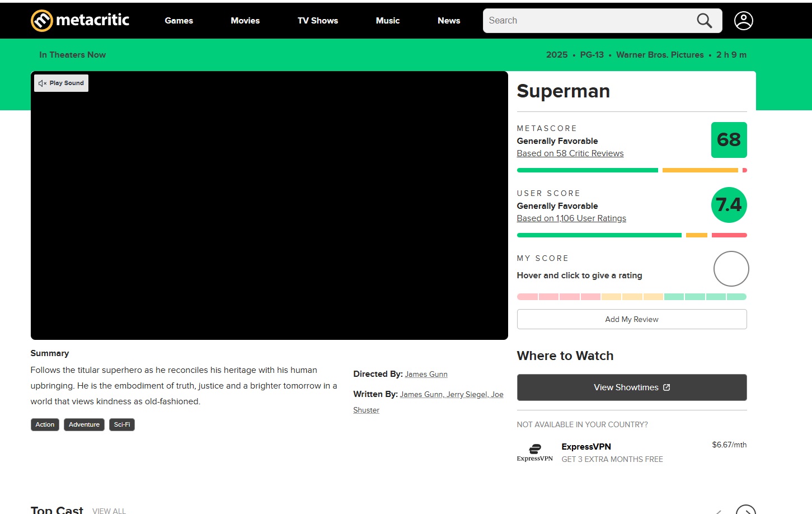The height and width of the screenshot is (514, 812).
Task: Click the yellow segment of My Score rating bar
Action: click(x=632, y=297)
